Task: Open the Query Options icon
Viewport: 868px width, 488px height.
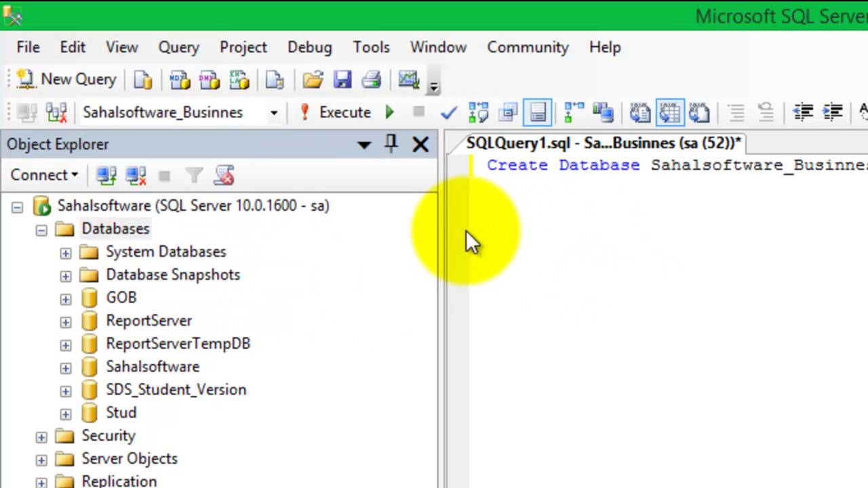Action: pyautogui.click(x=508, y=112)
